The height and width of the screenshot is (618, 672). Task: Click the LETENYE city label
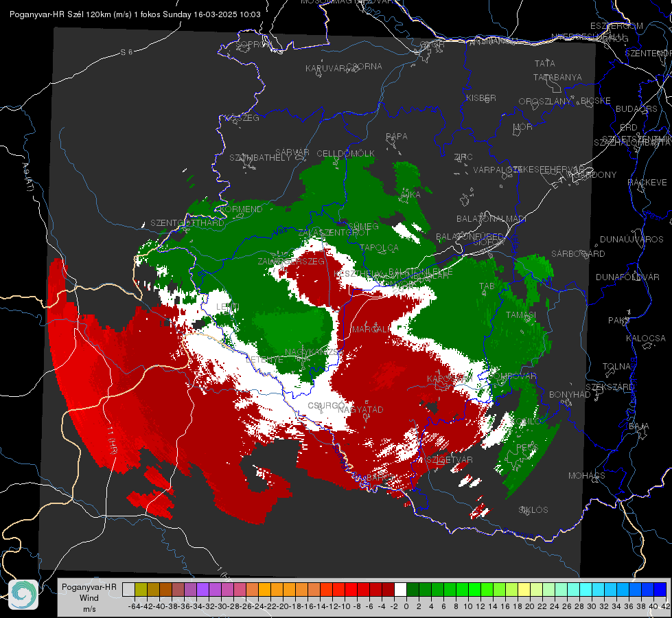[264, 359]
